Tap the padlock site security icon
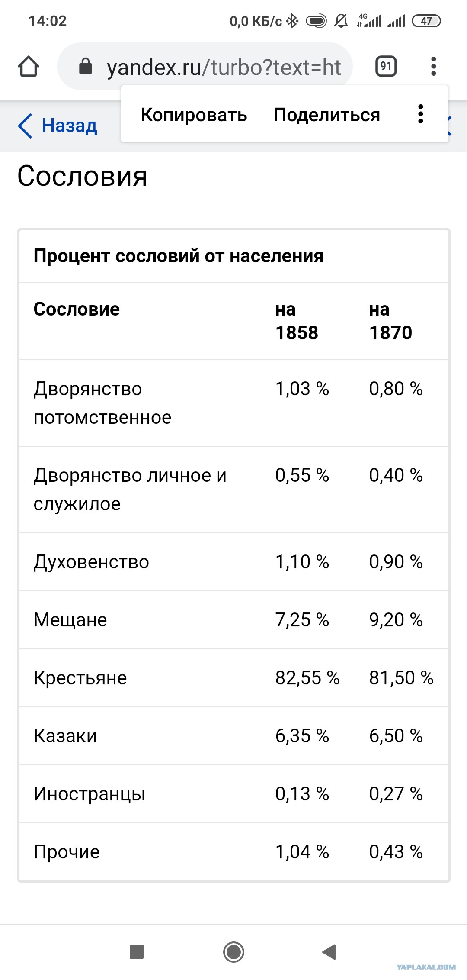The image size is (467, 980). pyautogui.click(x=85, y=66)
